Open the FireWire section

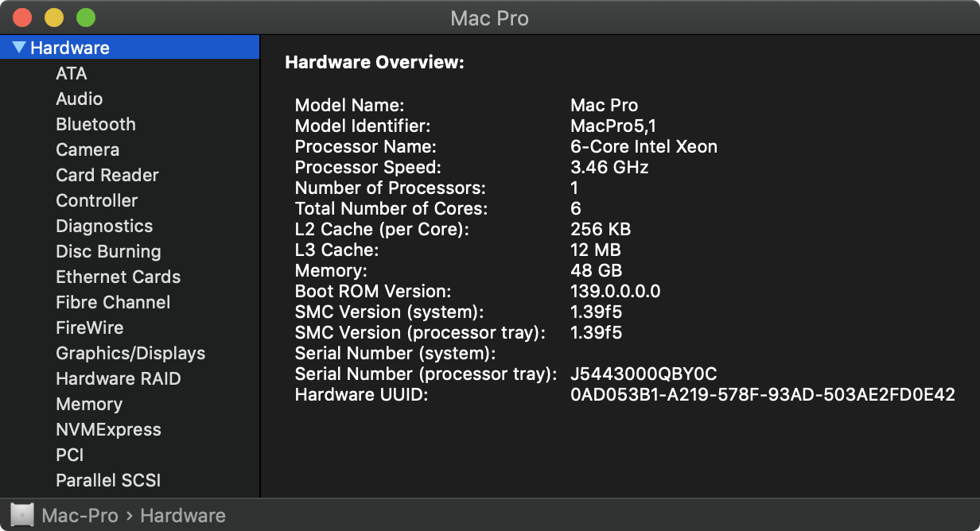(89, 328)
